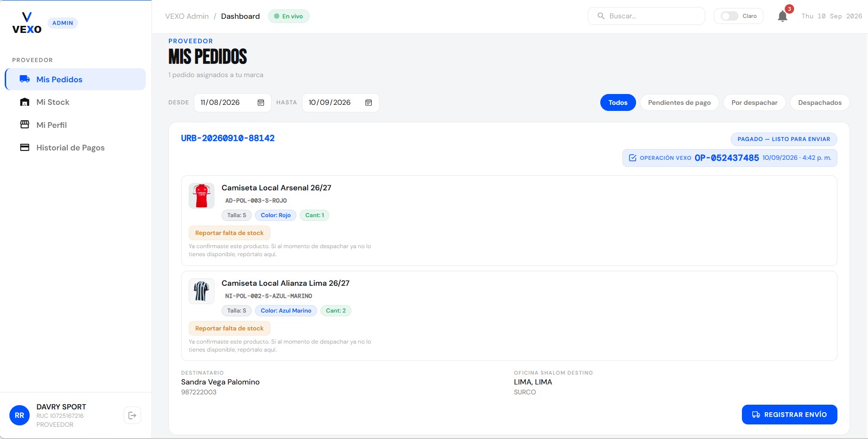Click the truck icon on Registrar Envío
This screenshot has width=868, height=439.
click(756, 415)
